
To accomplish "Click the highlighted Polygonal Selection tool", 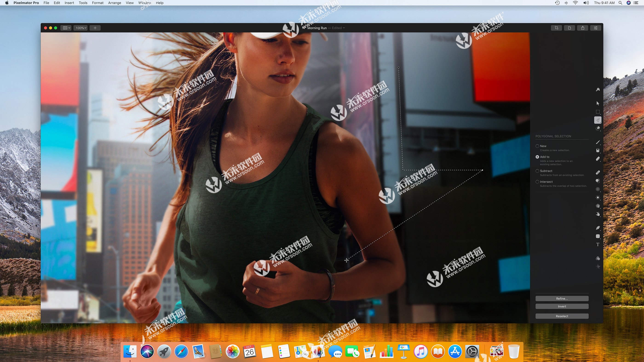I will point(598,120).
